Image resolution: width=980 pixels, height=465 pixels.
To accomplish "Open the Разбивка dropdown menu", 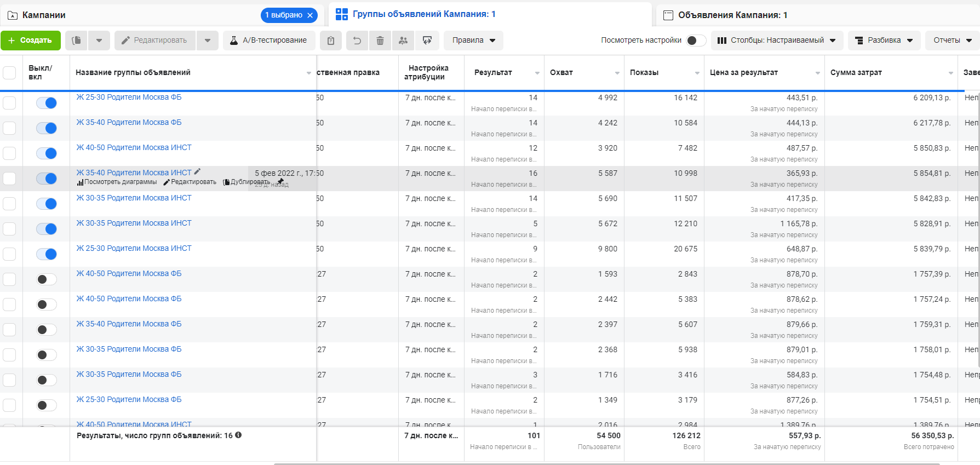I will [x=884, y=41].
